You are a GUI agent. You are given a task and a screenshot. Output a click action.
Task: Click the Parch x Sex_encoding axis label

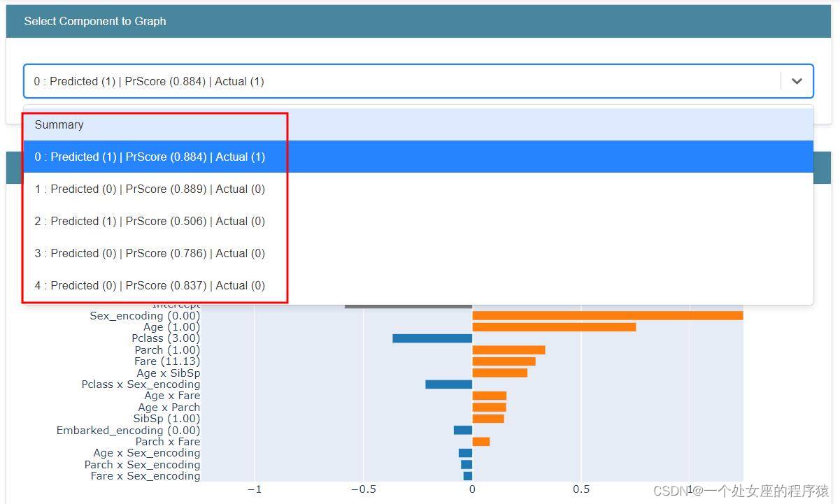click(x=142, y=465)
